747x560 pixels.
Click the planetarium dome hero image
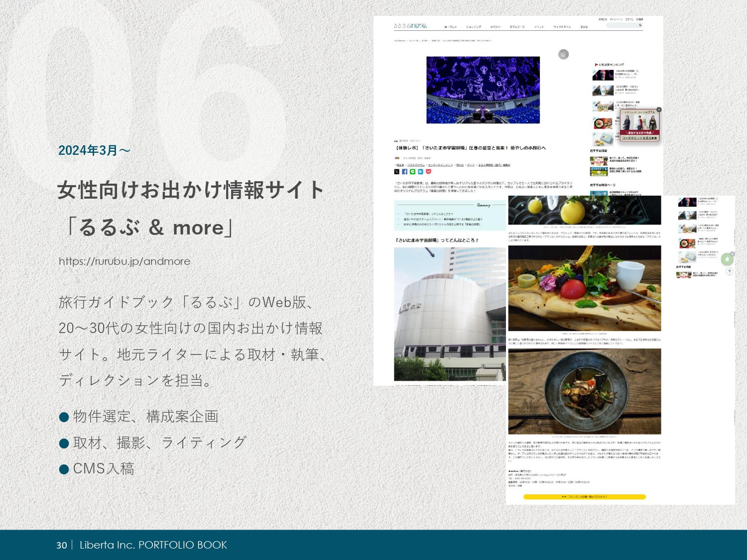483,90
